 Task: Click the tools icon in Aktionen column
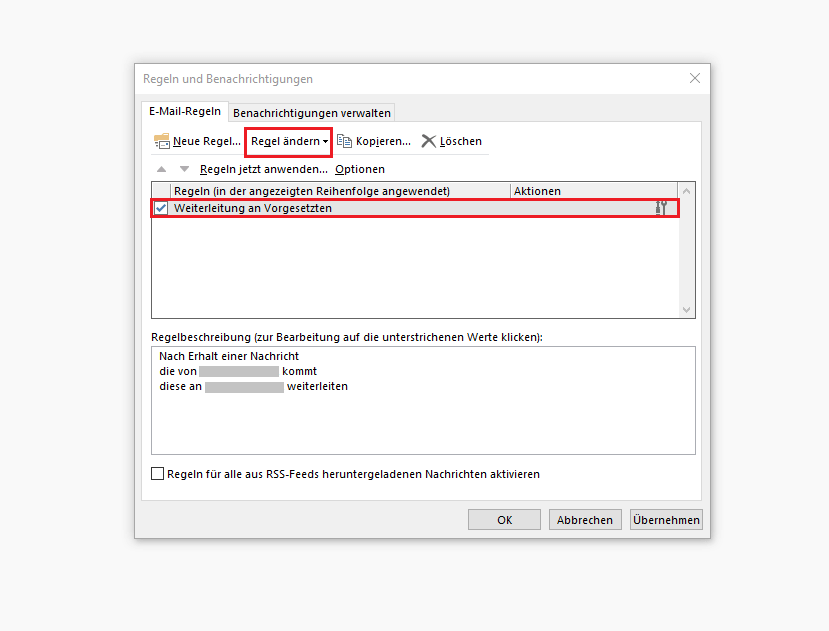[x=661, y=208]
